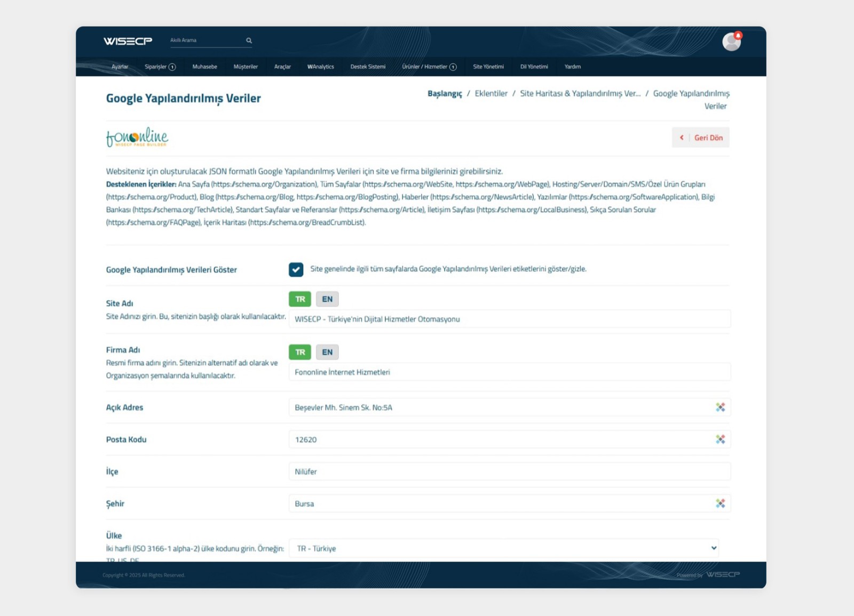Open the Ülke country dropdown
This screenshot has height=616, width=854.
tap(503, 548)
